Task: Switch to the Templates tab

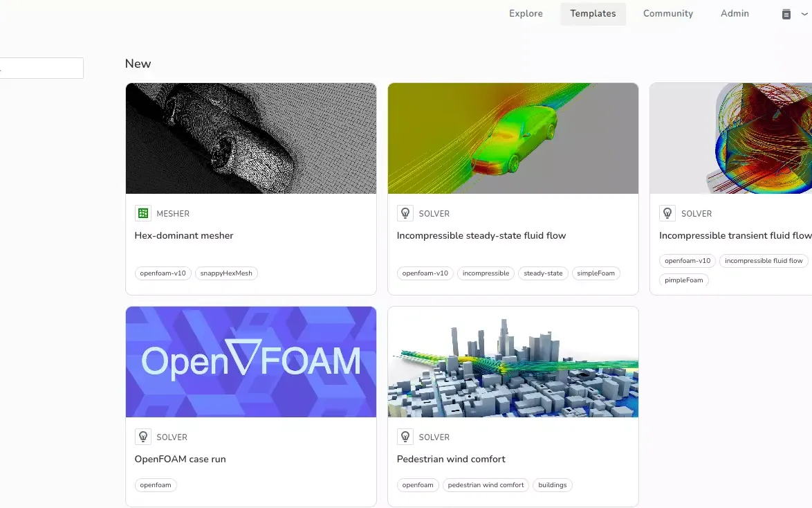Action: [x=593, y=14]
